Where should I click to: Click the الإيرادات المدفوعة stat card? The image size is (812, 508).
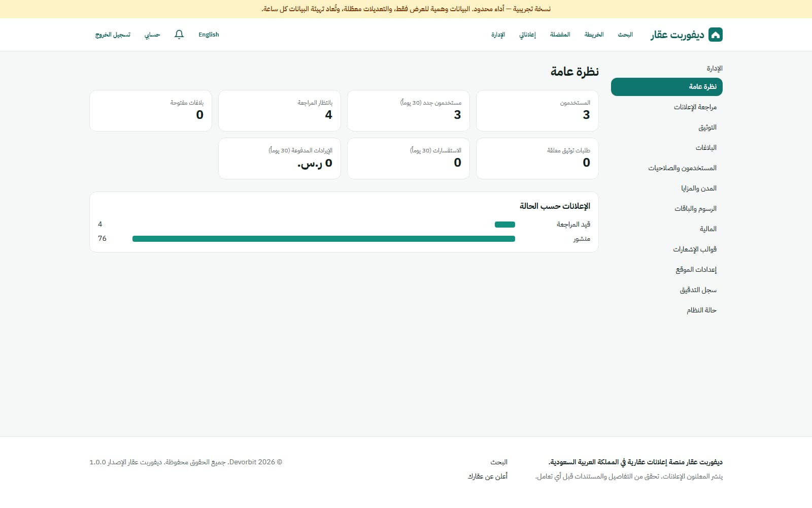(280, 158)
